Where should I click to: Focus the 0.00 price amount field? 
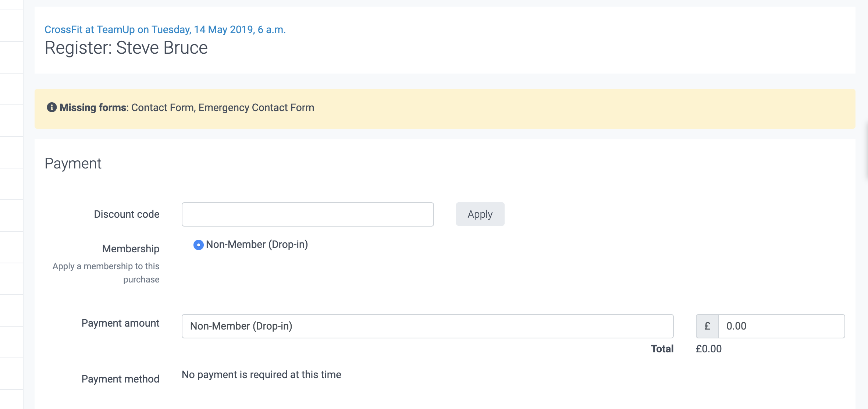coord(781,326)
